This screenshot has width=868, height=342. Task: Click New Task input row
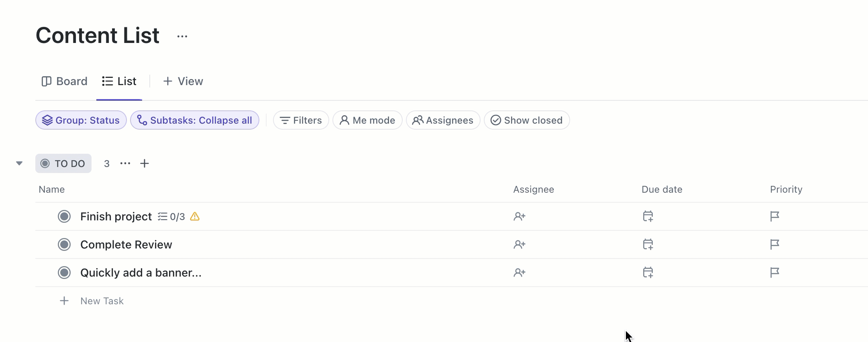tap(102, 301)
